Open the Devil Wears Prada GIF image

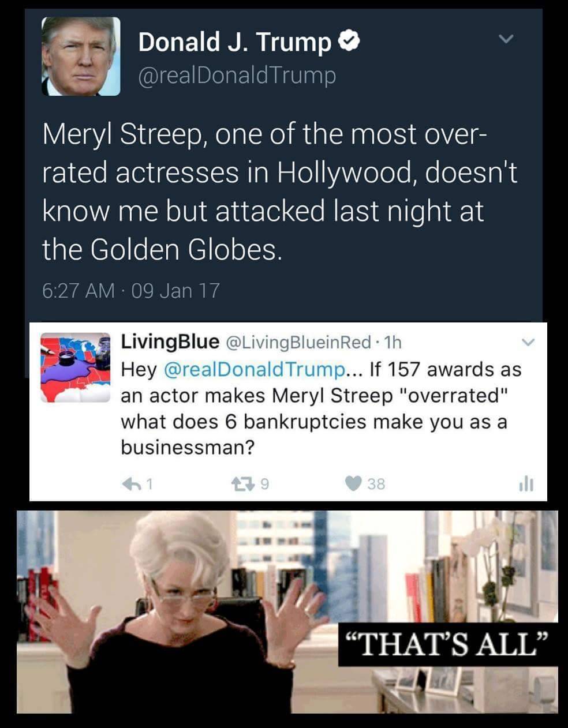tap(287, 611)
